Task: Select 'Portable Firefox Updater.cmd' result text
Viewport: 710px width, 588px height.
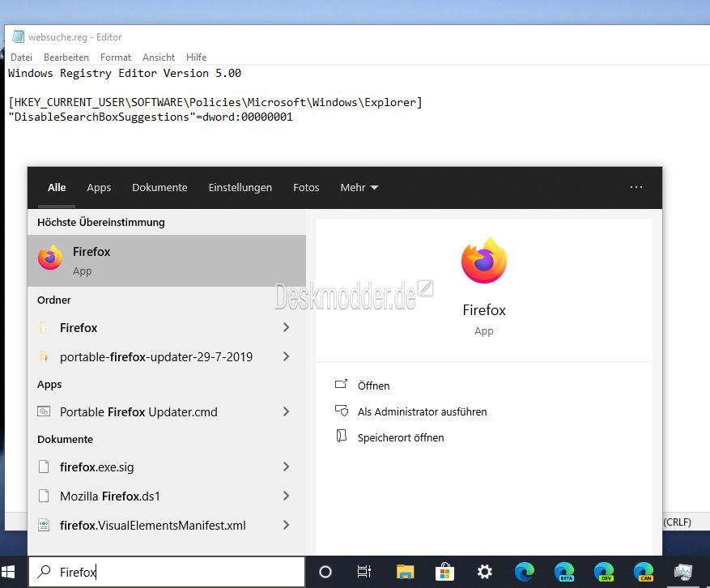Action: [x=138, y=411]
